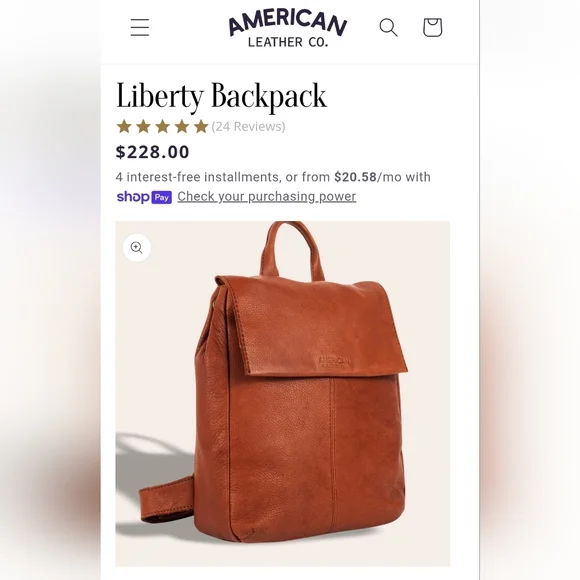
Task: Click the $228.00 price text
Action: click(x=152, y=152)
